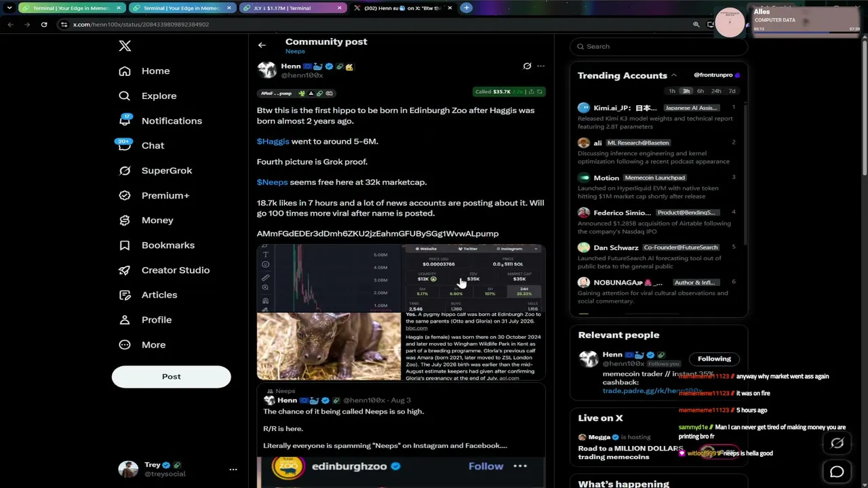
Task: Click the X logo icon
Action: [x=125, y=46]
